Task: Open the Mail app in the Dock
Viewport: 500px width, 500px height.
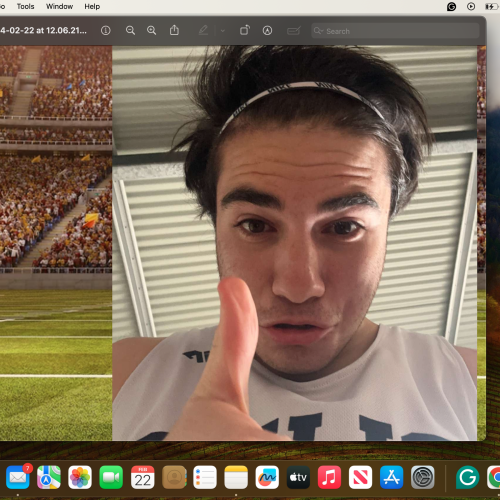Action: [18, 477]
